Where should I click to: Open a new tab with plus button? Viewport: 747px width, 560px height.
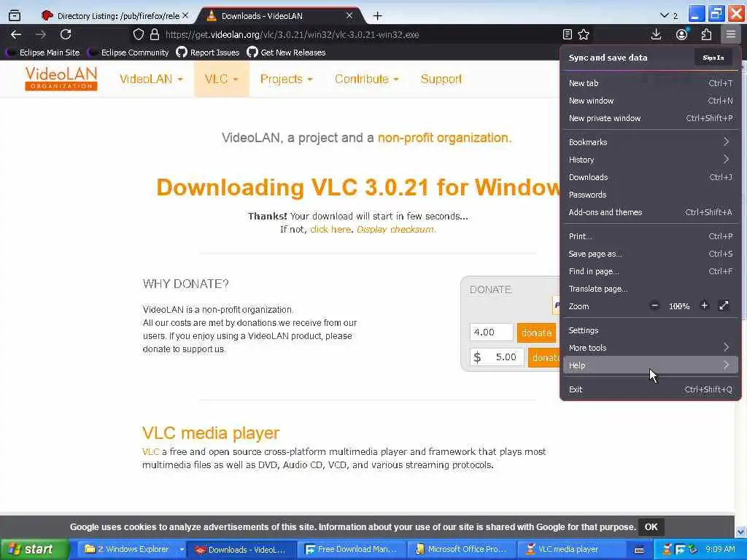point(377,16)
